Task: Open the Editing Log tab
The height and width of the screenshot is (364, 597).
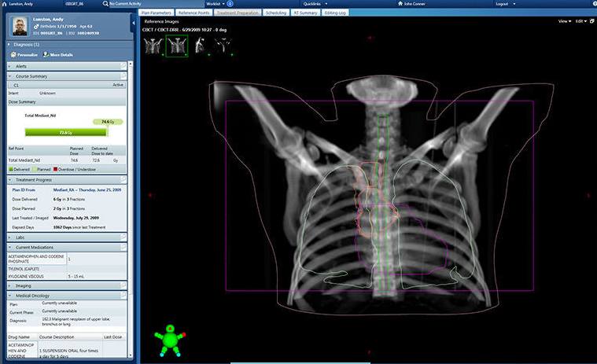Action: (335, 13)
